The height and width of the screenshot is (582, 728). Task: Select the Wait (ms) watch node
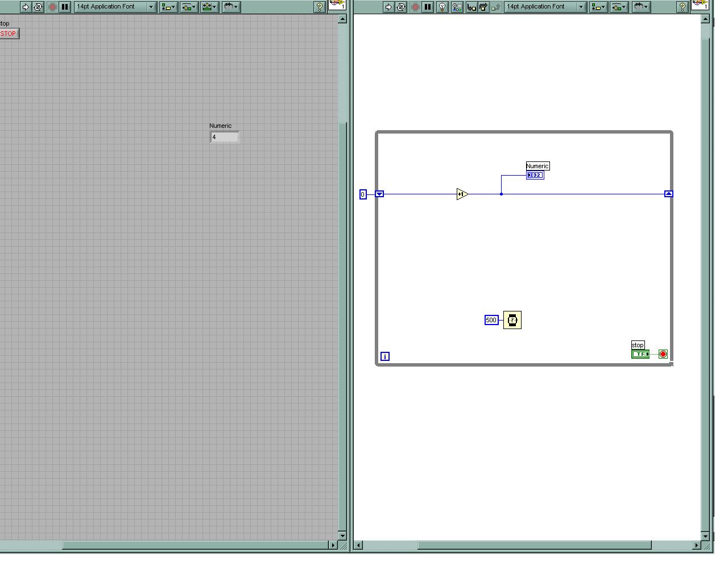click(512, 320)
